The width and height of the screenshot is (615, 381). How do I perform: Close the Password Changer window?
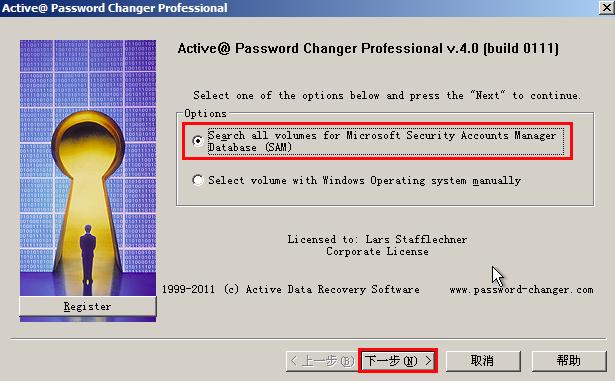(606, 7)
